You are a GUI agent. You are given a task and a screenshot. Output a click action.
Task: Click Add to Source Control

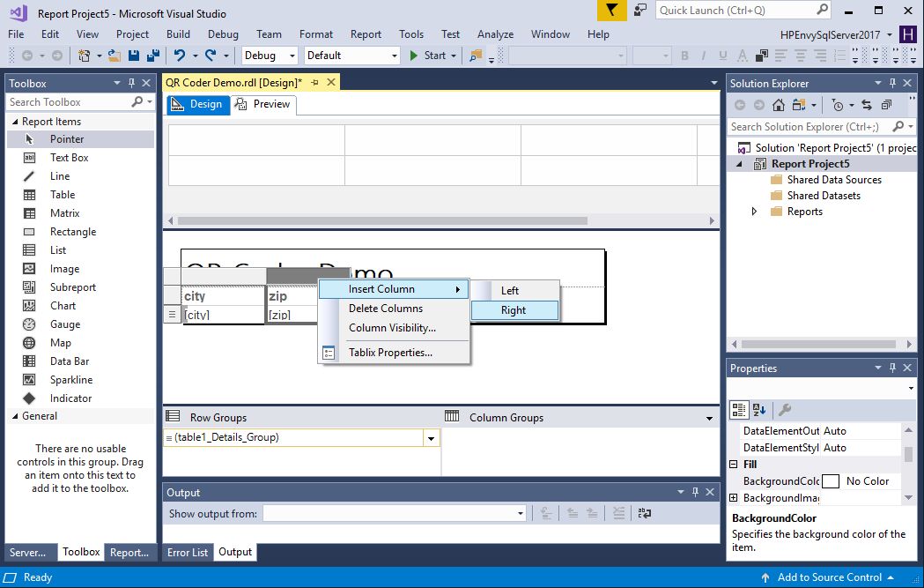(x=829, y=577)
